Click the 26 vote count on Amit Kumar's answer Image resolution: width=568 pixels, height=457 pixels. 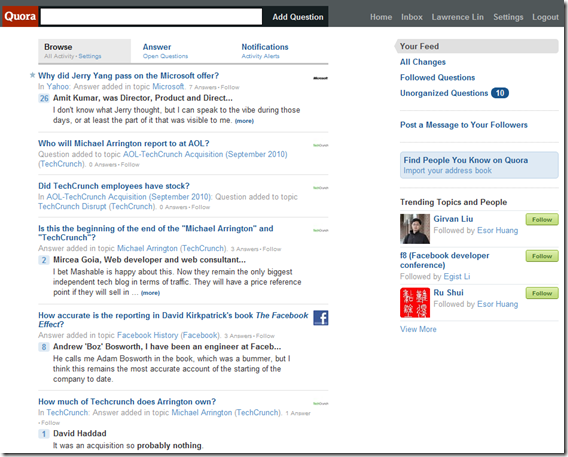pos(44,98)
